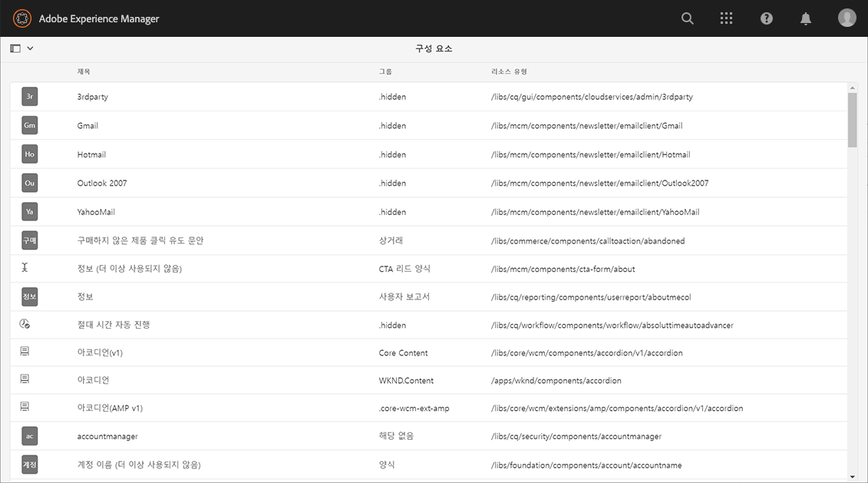Click the accordion icon for 아코디언(v1)

point(25,352)
